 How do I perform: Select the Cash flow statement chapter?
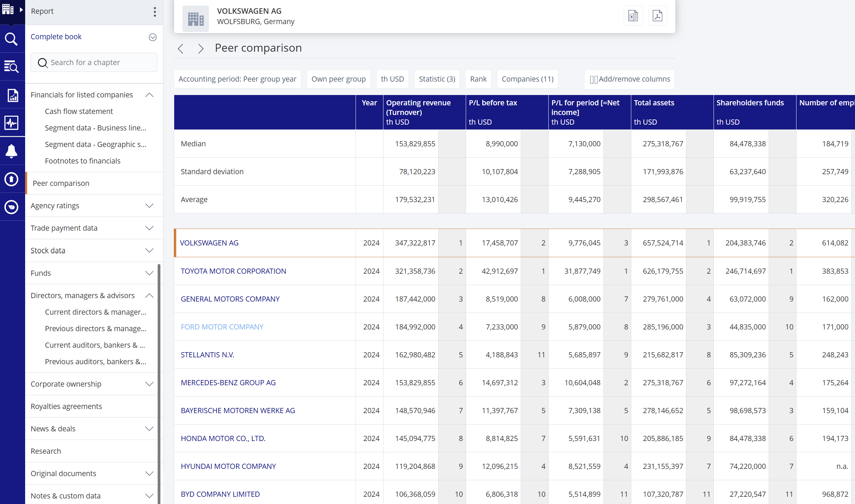coord(79,112)
